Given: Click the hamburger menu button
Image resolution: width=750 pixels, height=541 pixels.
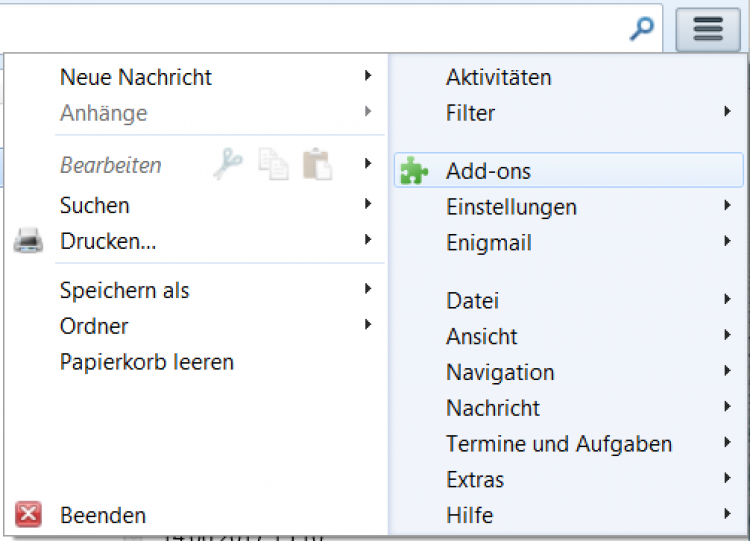Looking at the screenshot, I should point(708,29).
